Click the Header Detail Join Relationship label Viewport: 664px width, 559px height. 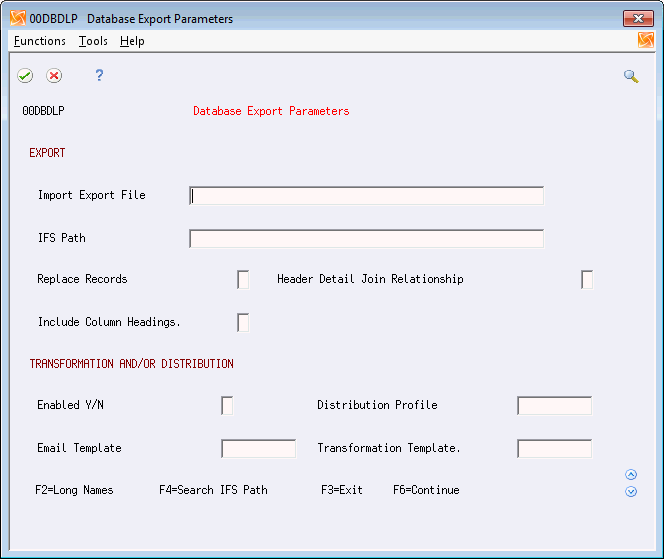[x=370, y=279]
